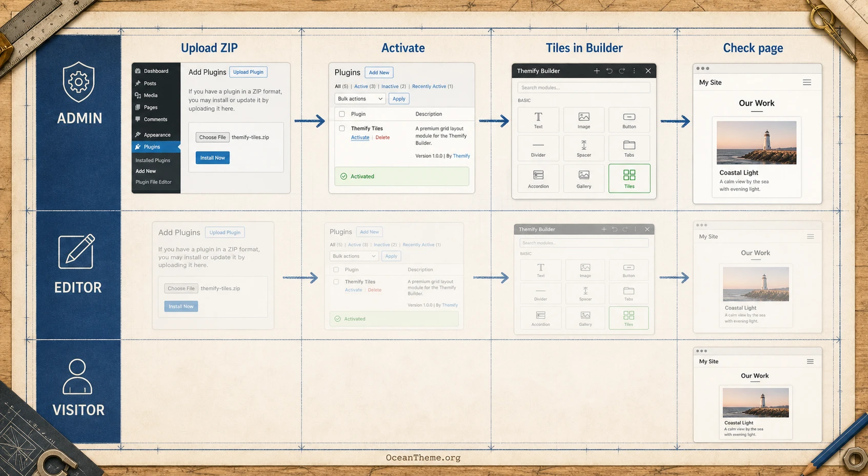Choose the Gallery module in Admin-row Themify Builder
This screenshot has height=476, width=868.
click(x=584, y=178)
